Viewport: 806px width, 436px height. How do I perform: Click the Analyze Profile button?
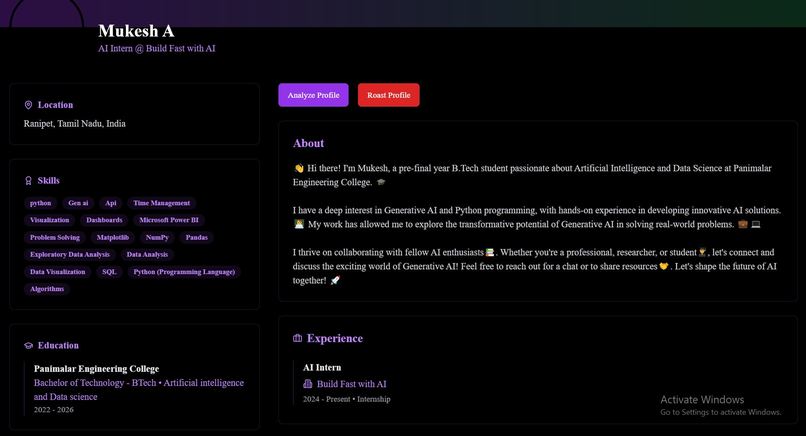(313, 95)
